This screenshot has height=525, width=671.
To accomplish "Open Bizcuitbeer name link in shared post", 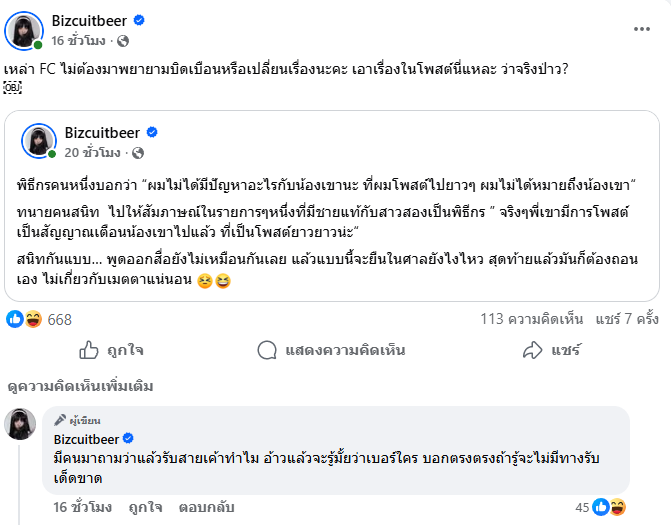I will [x=104, y=131].
